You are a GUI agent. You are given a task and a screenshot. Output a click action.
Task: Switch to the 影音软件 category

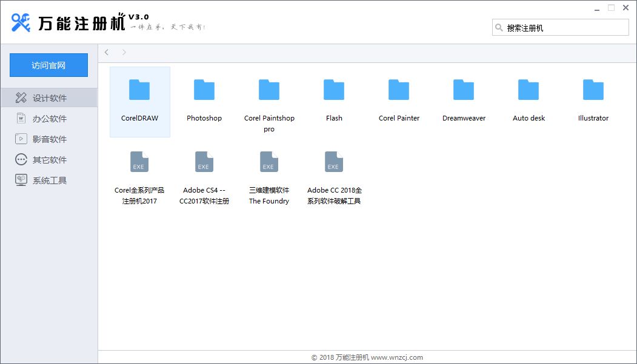click(49, 139)
